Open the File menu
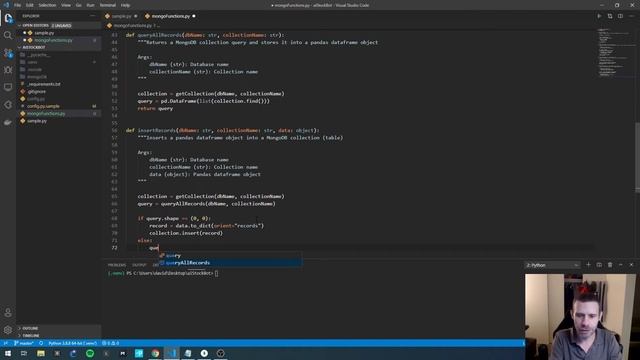 [x=17, y=5]
